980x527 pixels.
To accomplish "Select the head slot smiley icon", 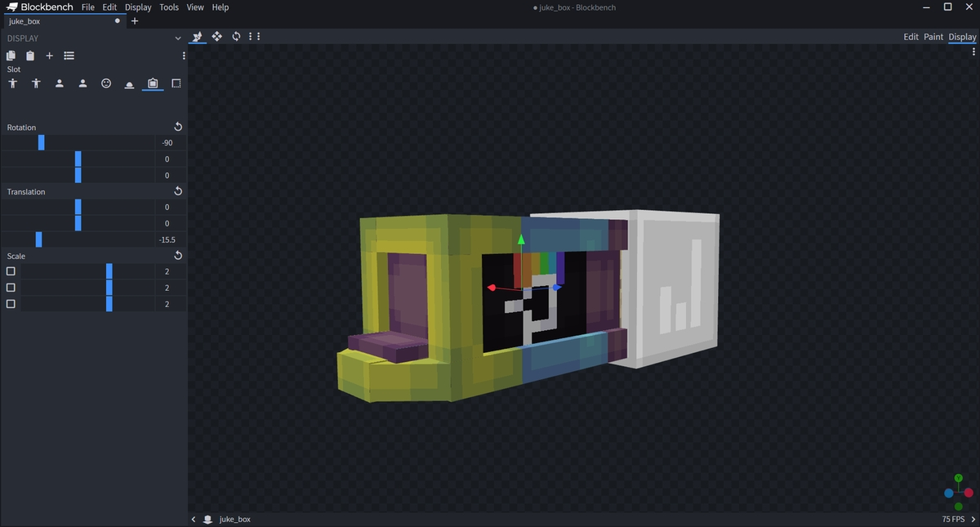I will [106, 83].
